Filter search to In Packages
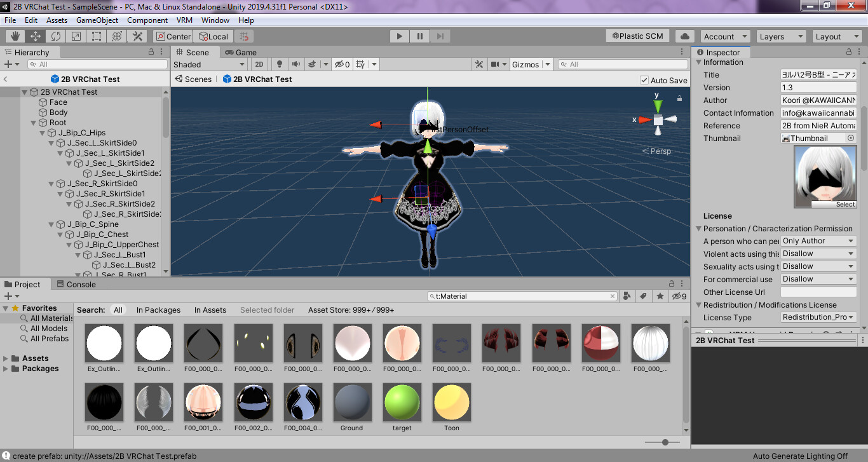Image resolution: width=868 pixels, height=462 pixels. pyautogui.click(x=158, y=310)
